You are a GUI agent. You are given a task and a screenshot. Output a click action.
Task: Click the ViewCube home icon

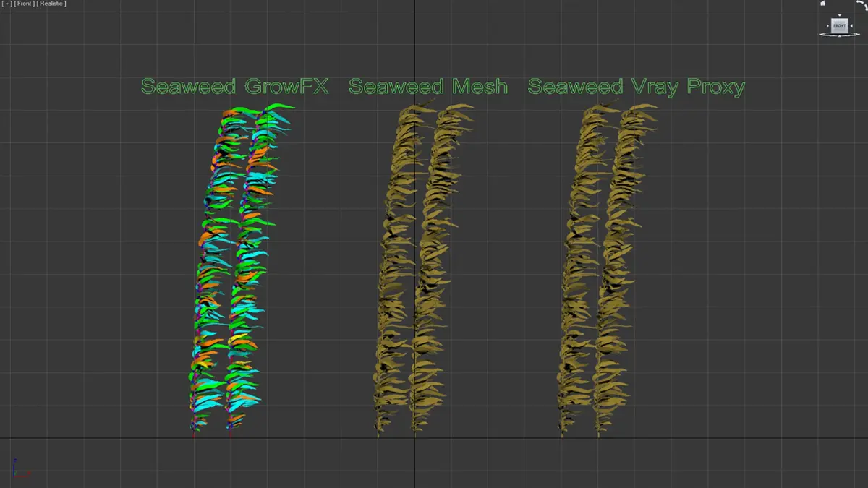click(x=822, y=3)
